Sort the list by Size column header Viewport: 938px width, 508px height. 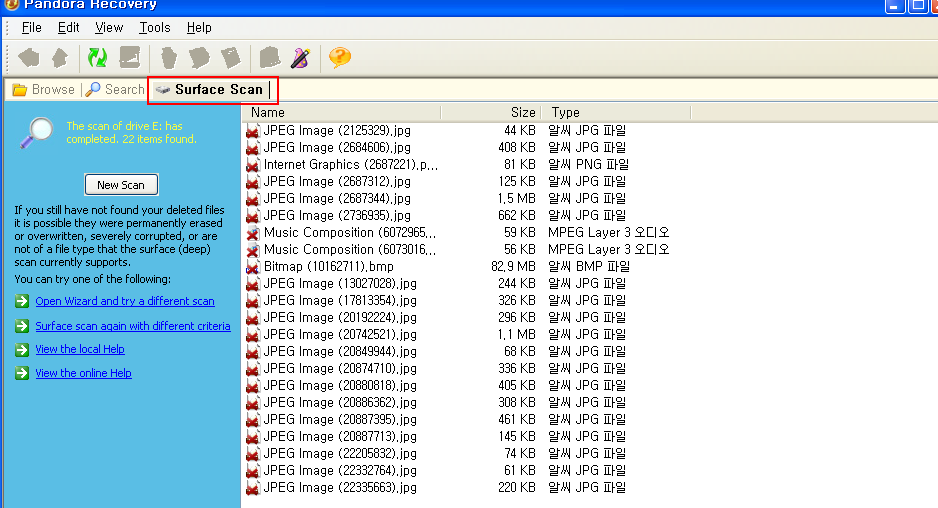(491, 112)
